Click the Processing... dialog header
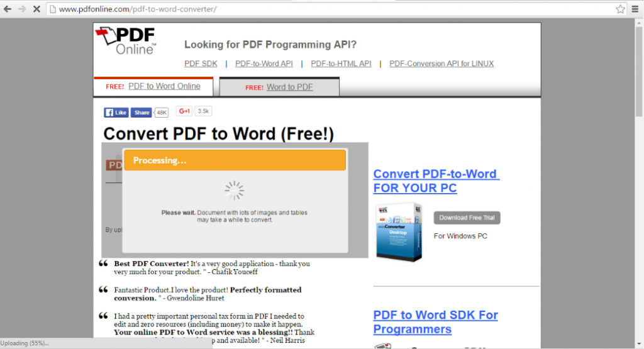The image size is (644, 349). 235,160
